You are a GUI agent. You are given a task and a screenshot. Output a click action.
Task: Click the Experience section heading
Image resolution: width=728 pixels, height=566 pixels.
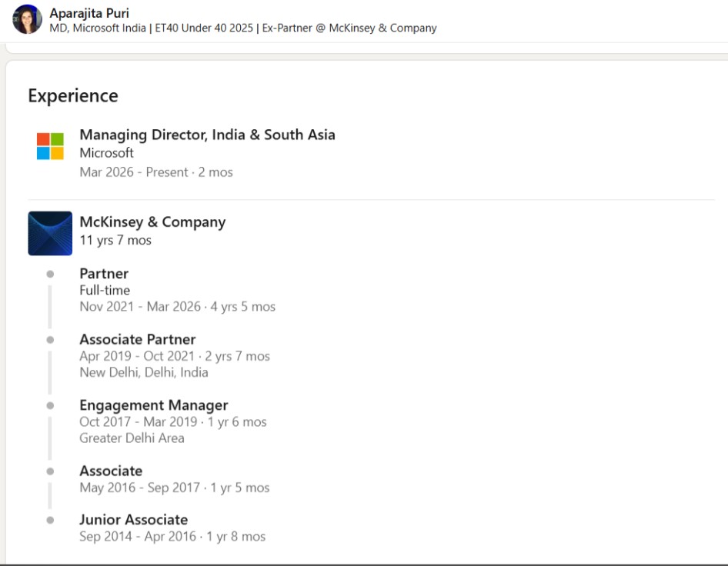[73, 96]
